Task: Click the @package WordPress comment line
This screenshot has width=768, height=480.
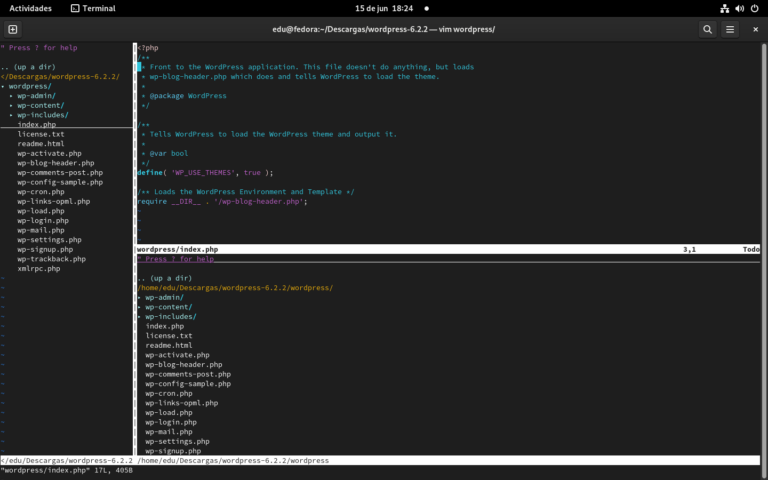Action: (x=184, y=96)
